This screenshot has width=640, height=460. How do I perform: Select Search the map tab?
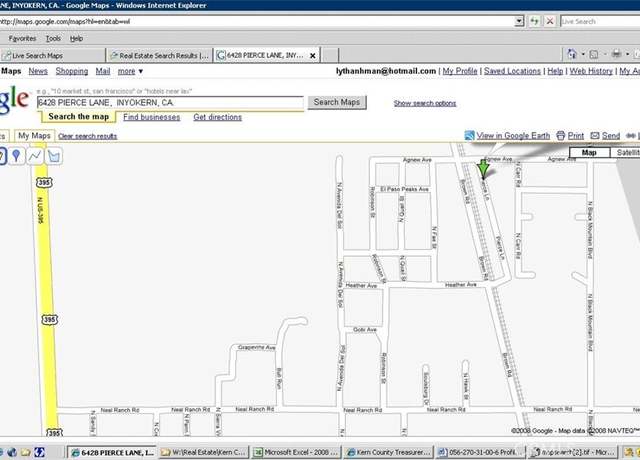pyautogui.click(x=78, y=116)
